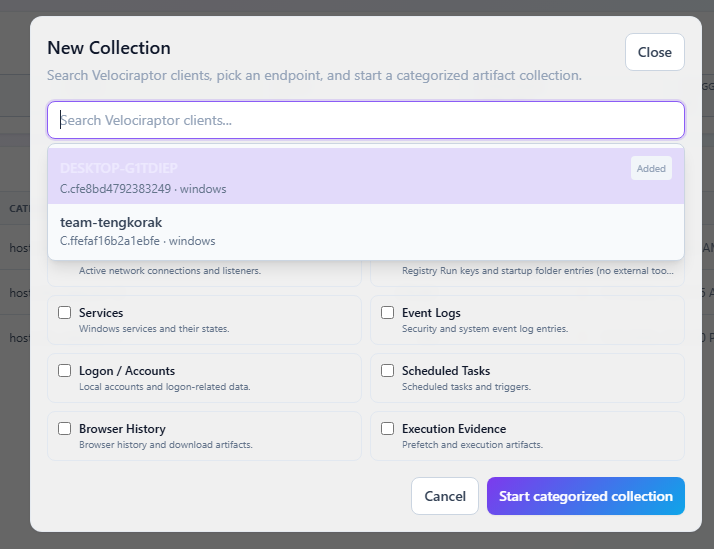
Task: Toggle the Browser History checkbox
Action: pyautogui.click(x=65, y=429)
